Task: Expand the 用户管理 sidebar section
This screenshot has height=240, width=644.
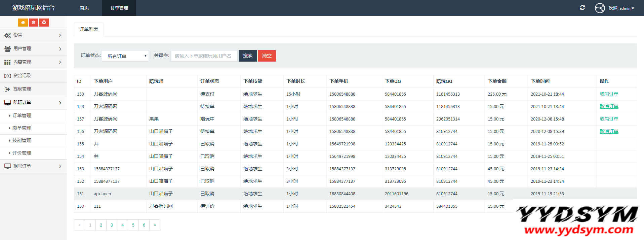Action: click(x=33, y=49)
